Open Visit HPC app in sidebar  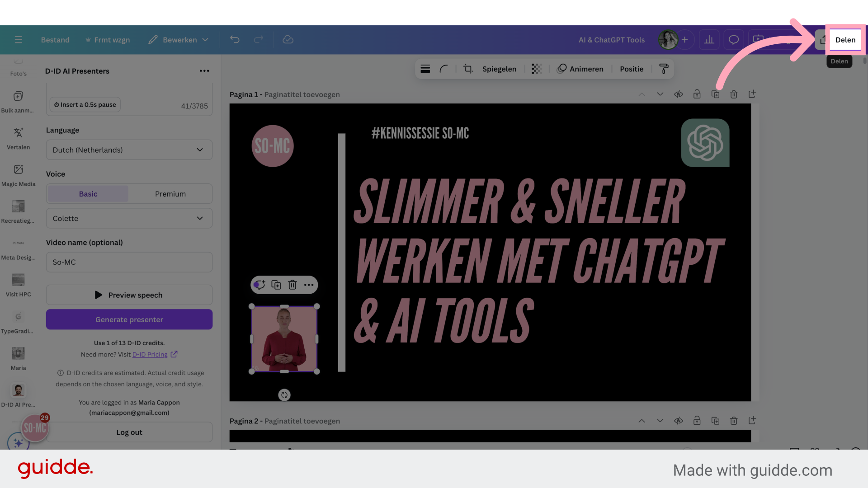[18, 286]
